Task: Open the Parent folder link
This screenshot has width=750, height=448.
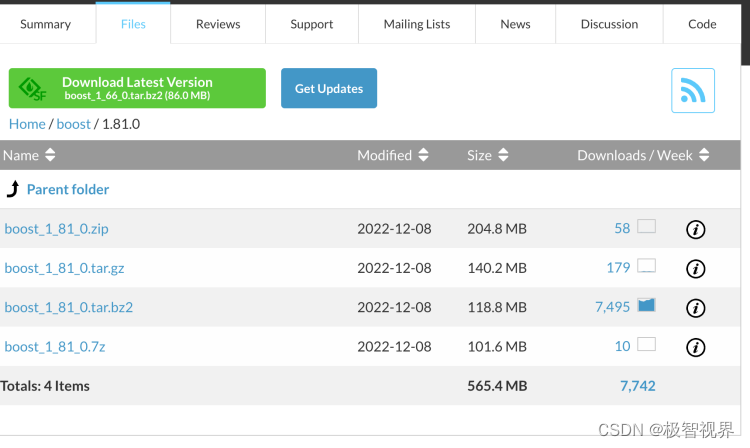Action: pyautogui.click(x=68, y=189)
